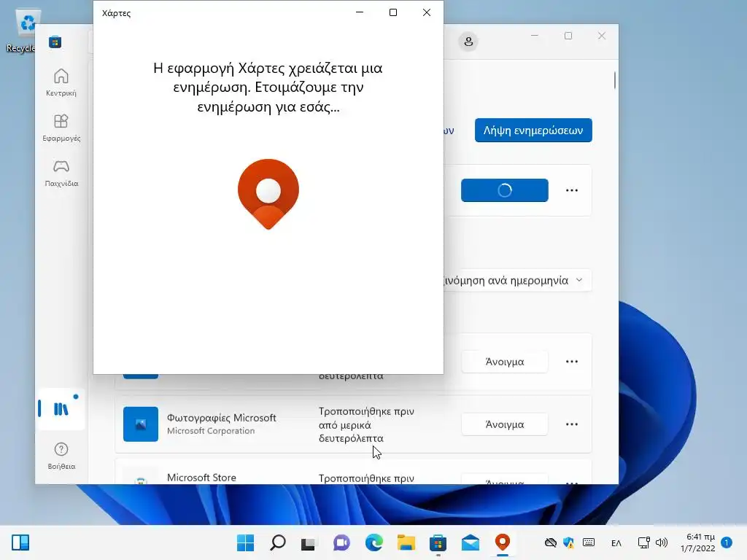Open more options in the row above Φωτογραφίες

click(572, 362)
